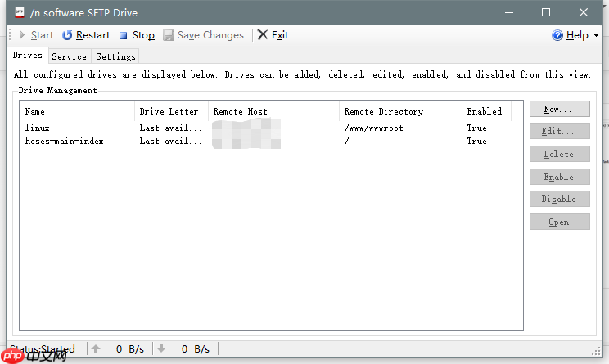Image resolution: width=609 pixels, height=364 pixels.
Task: Click the True value in hcses-main-index row
Action: [476, 141]
